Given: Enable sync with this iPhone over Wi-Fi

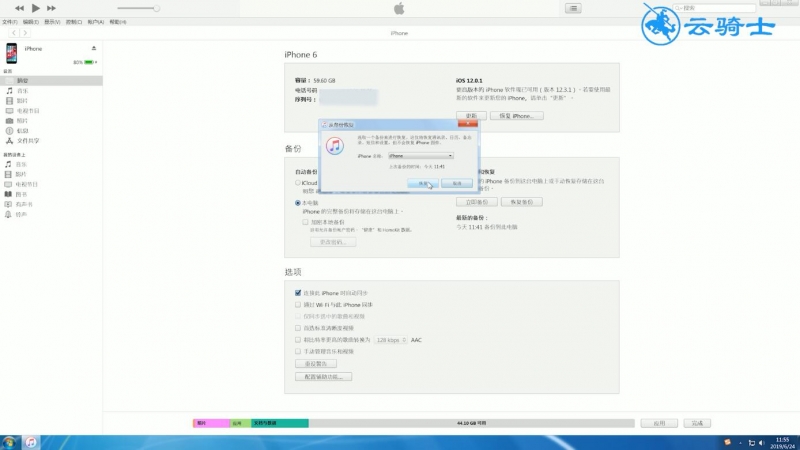Looking at the screenshot, I should pyautogui.click(x=298, y=305).
